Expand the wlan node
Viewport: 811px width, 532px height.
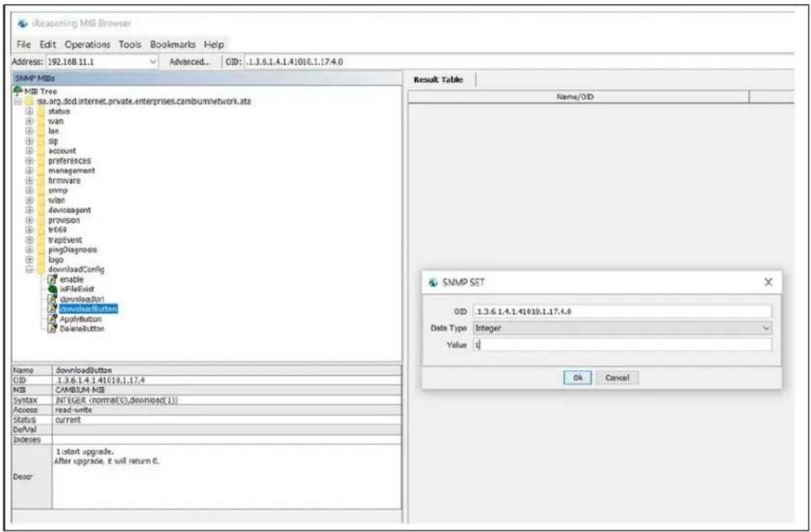(x=30, y=200)
